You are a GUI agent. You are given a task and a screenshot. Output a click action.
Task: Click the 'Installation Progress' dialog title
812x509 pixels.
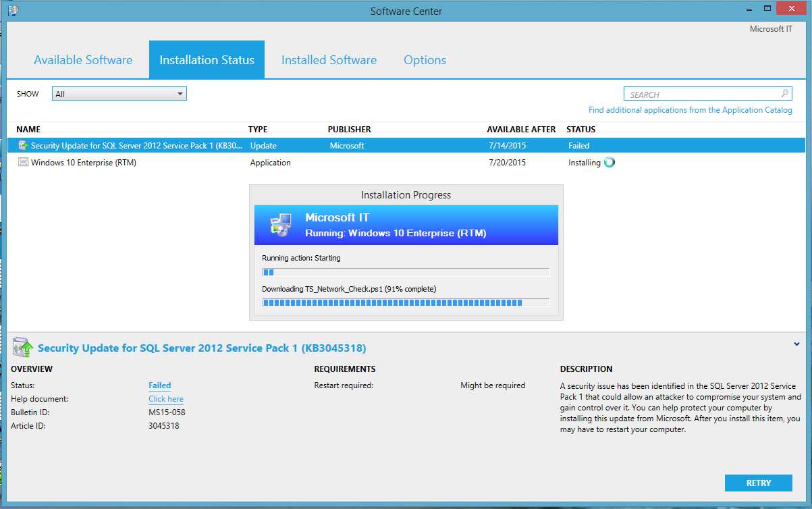(406, 195)
